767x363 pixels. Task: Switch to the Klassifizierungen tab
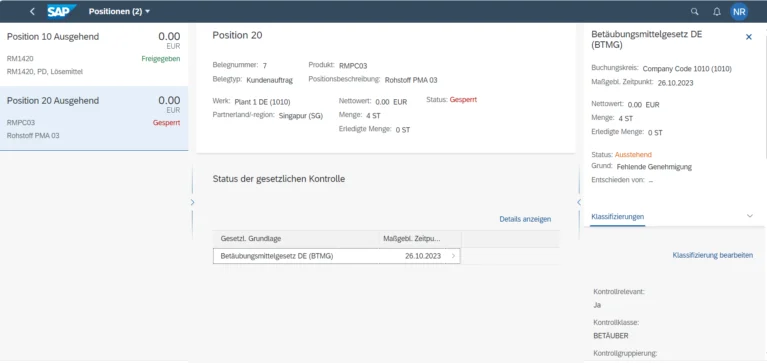coord(617,216)
